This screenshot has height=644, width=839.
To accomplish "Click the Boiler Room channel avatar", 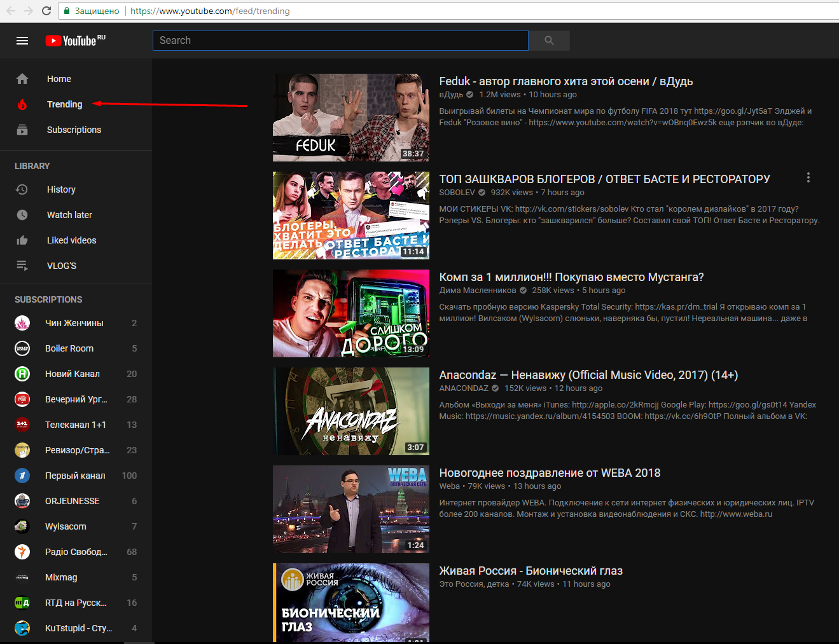I will (x=22, y=348).
